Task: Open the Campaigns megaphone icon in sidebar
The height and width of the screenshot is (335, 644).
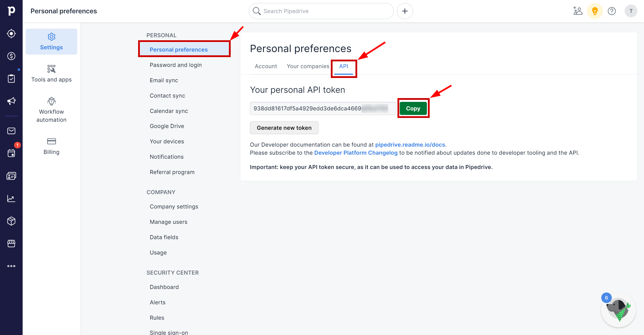Action: [11, 101]
